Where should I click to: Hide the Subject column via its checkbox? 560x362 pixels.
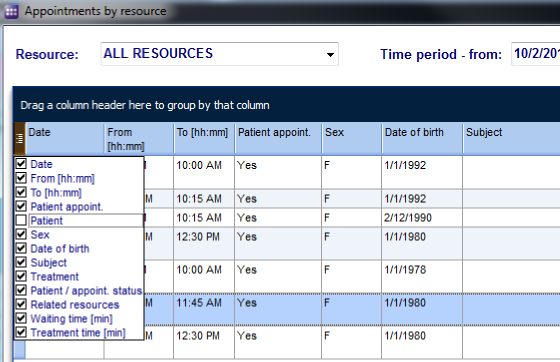click(x=21, y=262)
